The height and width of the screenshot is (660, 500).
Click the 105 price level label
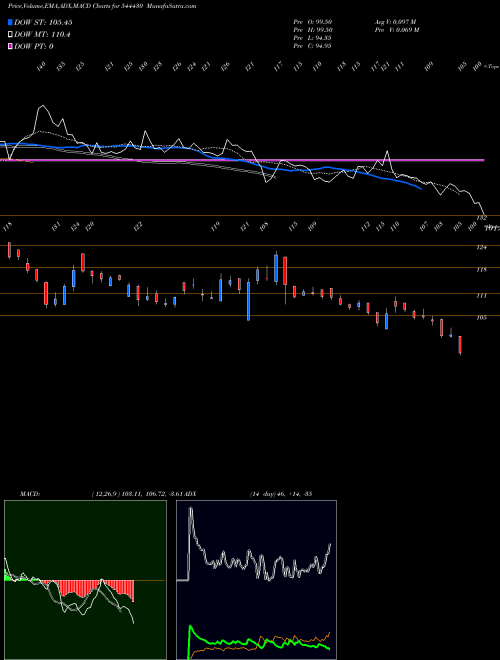point(481,318)
